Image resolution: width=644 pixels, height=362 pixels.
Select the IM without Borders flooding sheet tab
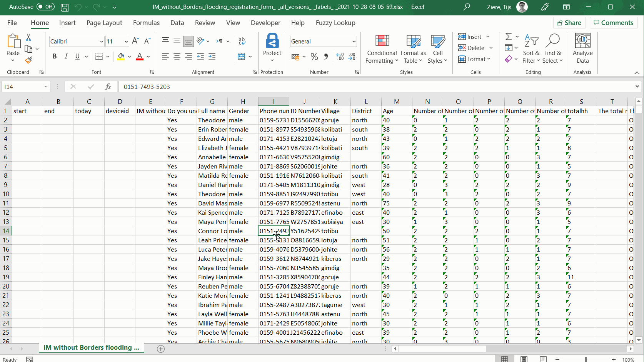(x=92, y=347)
